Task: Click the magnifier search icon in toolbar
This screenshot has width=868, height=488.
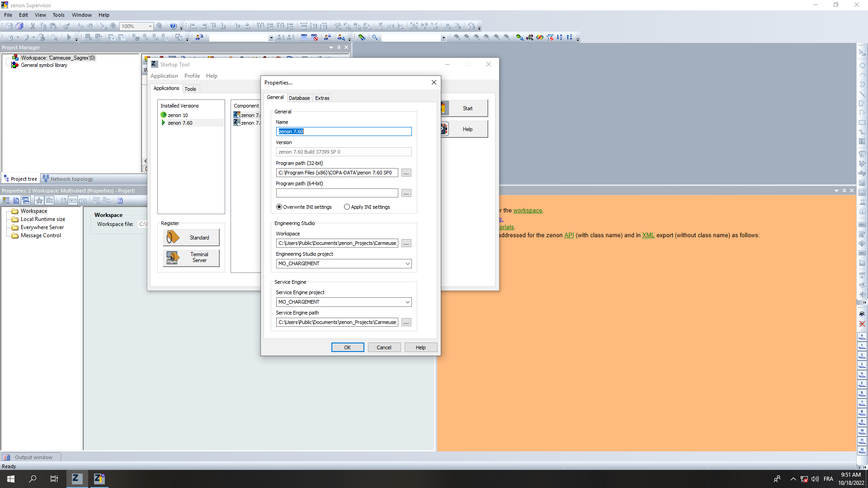Action: pos(375,38)
